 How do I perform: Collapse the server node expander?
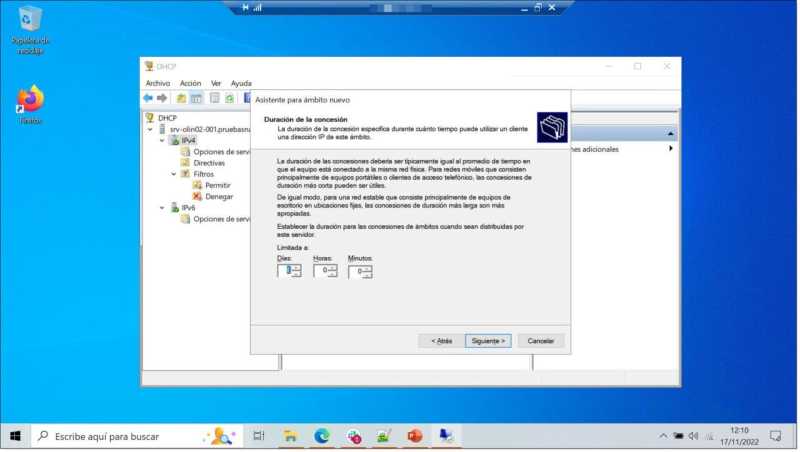[151, 130]
